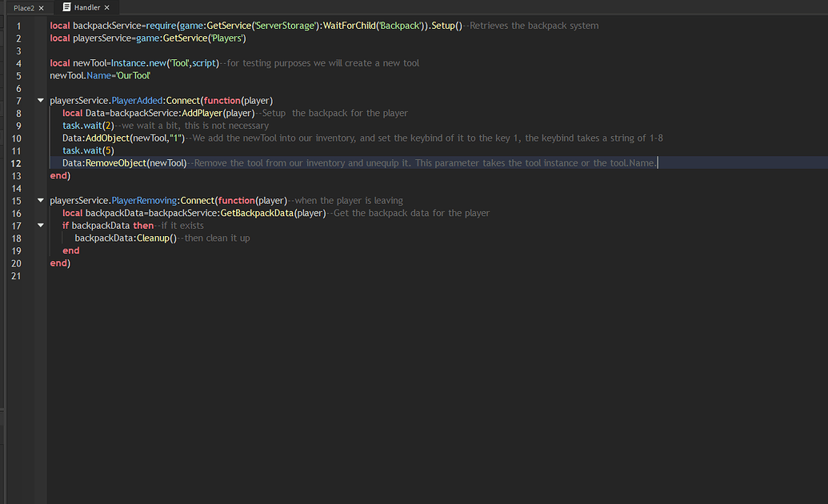Click 'end)' on line 13
The image size is (828, 504).
pos(60,175)
